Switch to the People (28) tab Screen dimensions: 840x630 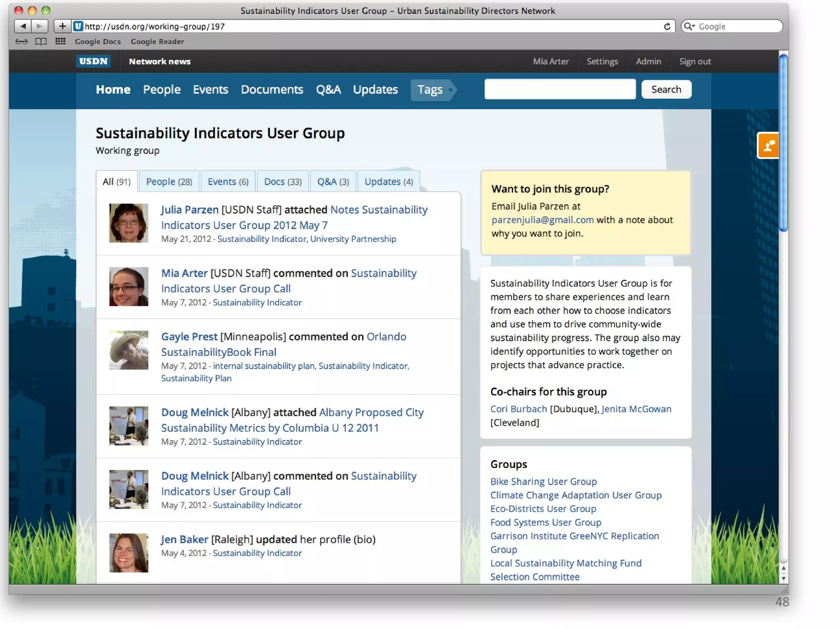coord(169,182)
